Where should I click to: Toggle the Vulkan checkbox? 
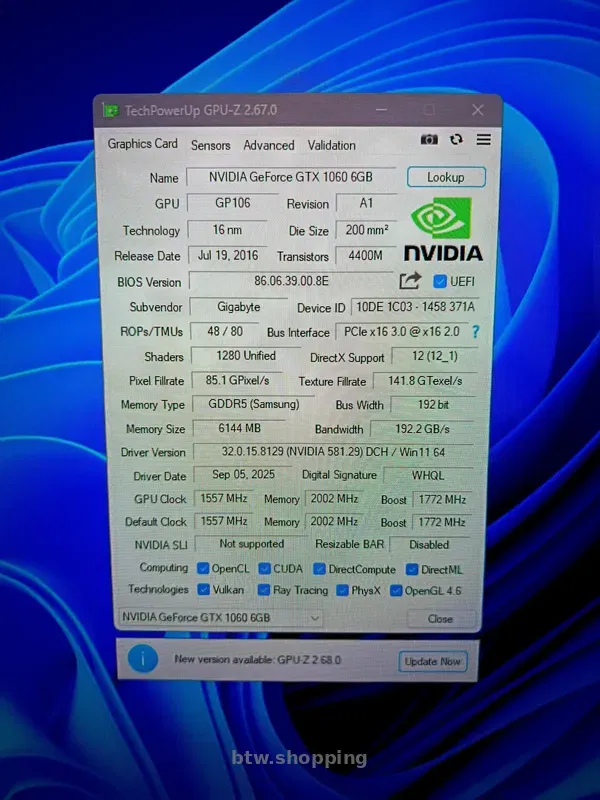coord(203,590)
